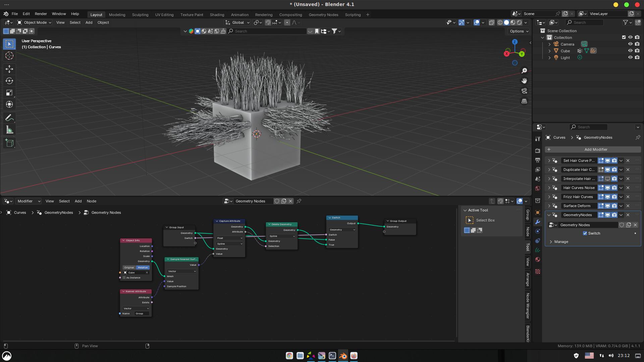Open the terminal from the taskbar
Viewport: 644px width, 362px height.
pyautogui.click(x=332, y=356)
